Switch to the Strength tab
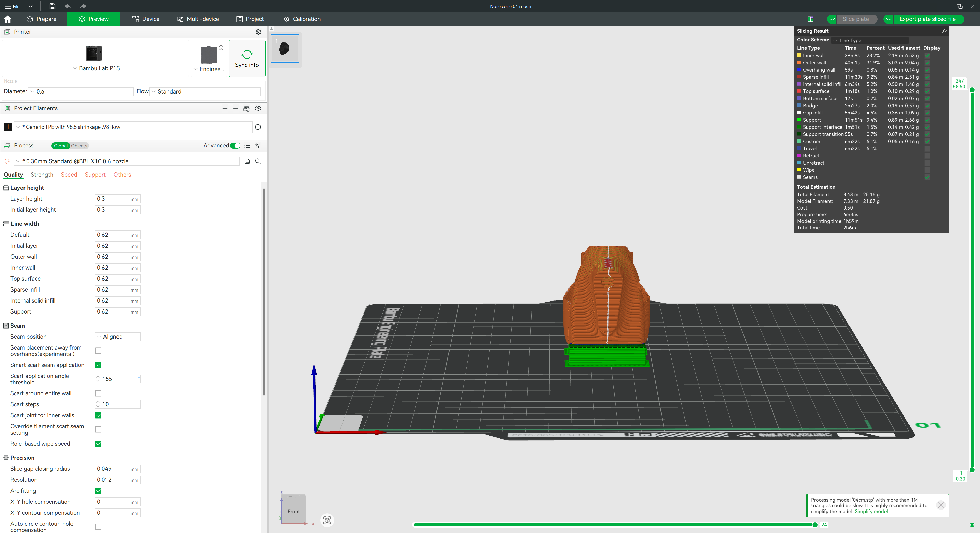The height and width of the screenshot is (533, 980). point(42,175)
